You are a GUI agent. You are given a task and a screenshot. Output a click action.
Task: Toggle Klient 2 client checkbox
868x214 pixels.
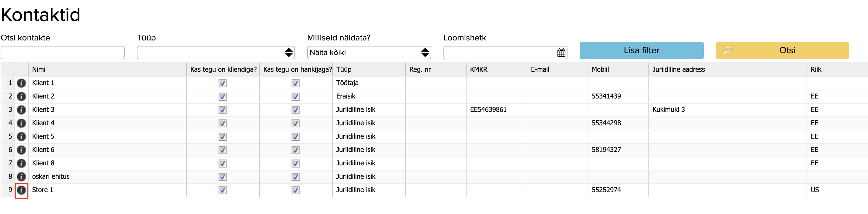point(222,97)
